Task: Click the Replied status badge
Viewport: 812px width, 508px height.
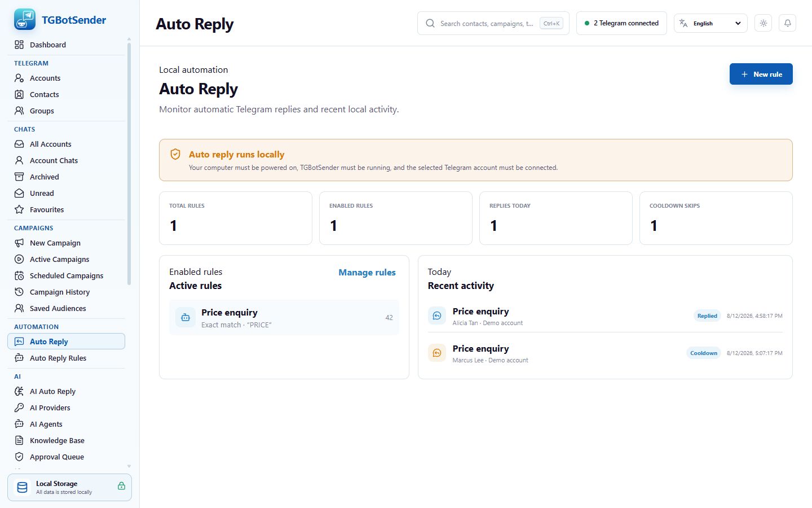Action: pyautogui.click(x=707, y=316)
